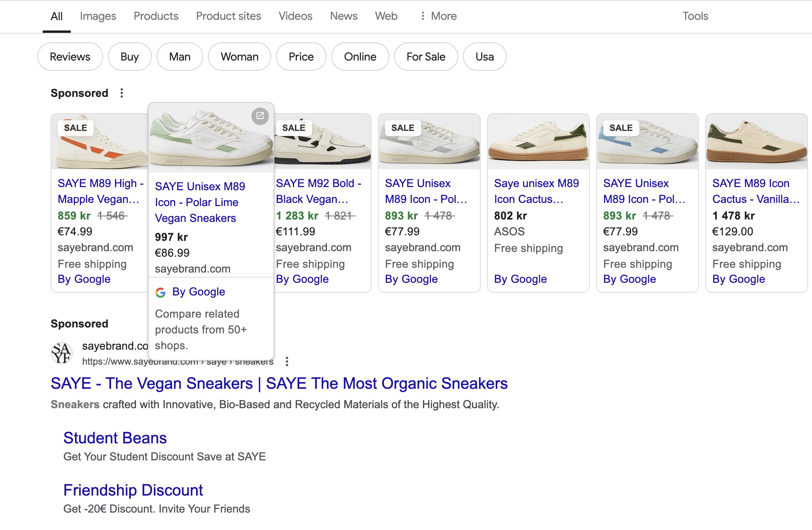Toggle the For Sale filter chip
The width and height of the screenshot is (812, 530).
pos(426,57)
